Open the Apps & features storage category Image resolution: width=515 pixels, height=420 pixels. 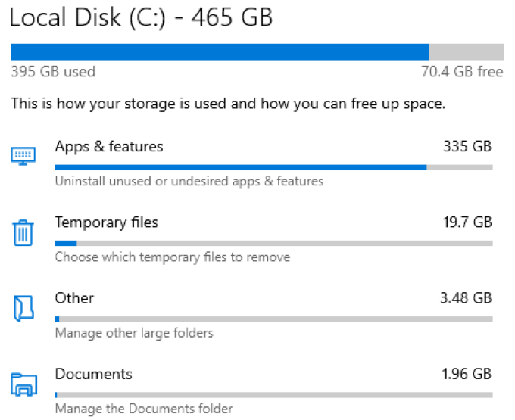(x=109, y=146)
